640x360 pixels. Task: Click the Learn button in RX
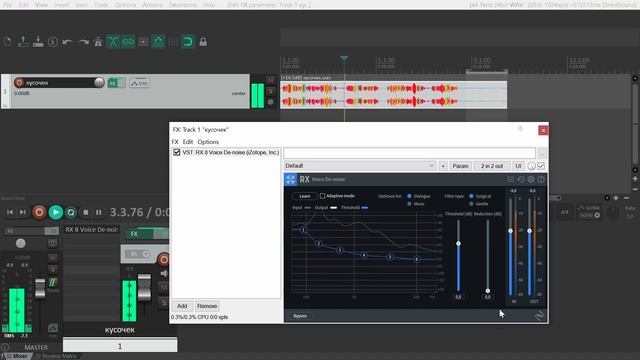click(x=304, y=196)
